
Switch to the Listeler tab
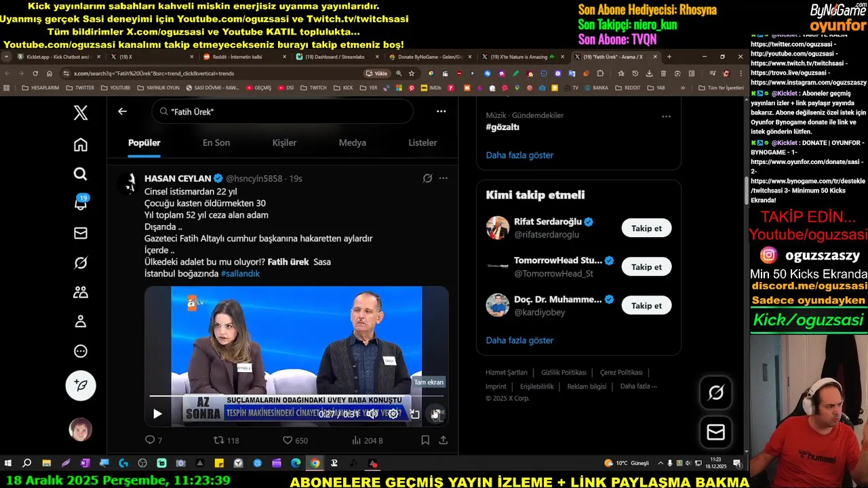tap(422, 142)
